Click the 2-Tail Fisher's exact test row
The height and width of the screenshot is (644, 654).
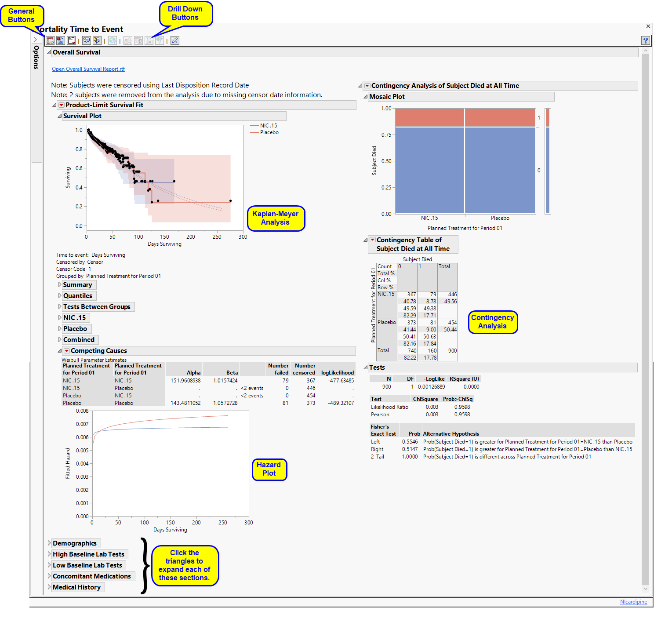coord(481,457)
